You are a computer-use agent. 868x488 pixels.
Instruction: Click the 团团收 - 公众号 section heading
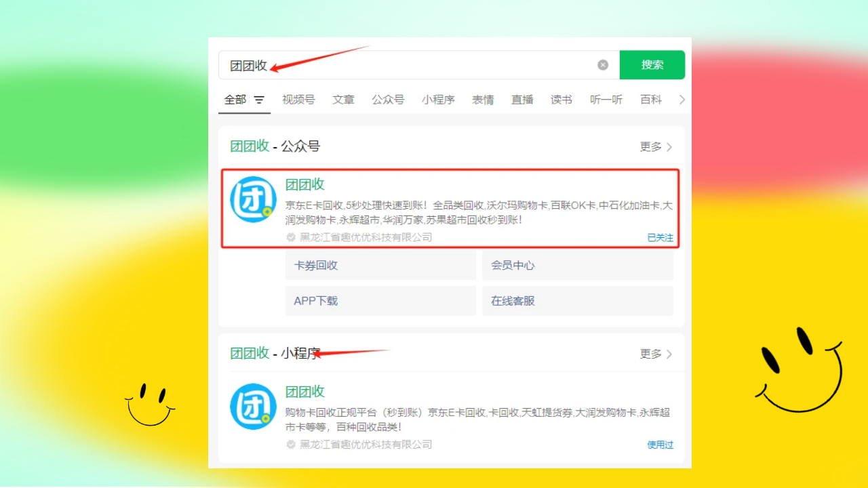(x=275, y=146)
